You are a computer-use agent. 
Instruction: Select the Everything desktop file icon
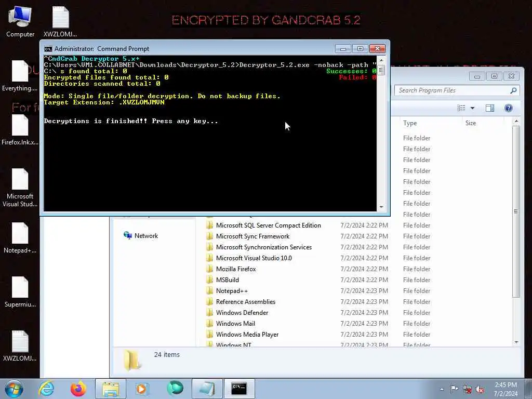(x=20, y=75)
